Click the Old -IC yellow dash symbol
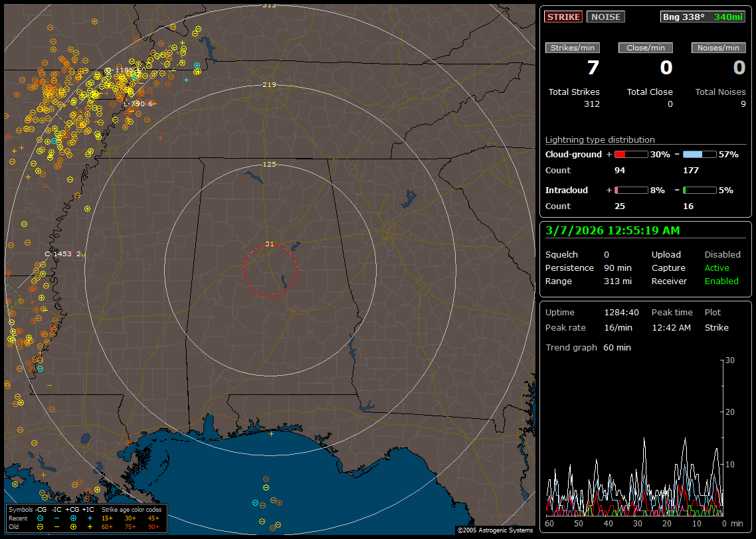The height and width of the screenshot is (539, 756). [x=56, y=526]
